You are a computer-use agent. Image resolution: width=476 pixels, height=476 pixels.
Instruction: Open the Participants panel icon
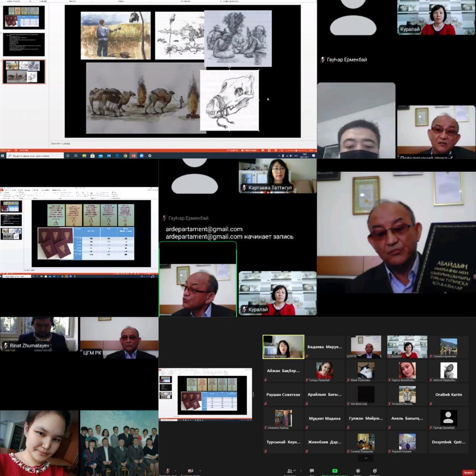tap(290, 471)
